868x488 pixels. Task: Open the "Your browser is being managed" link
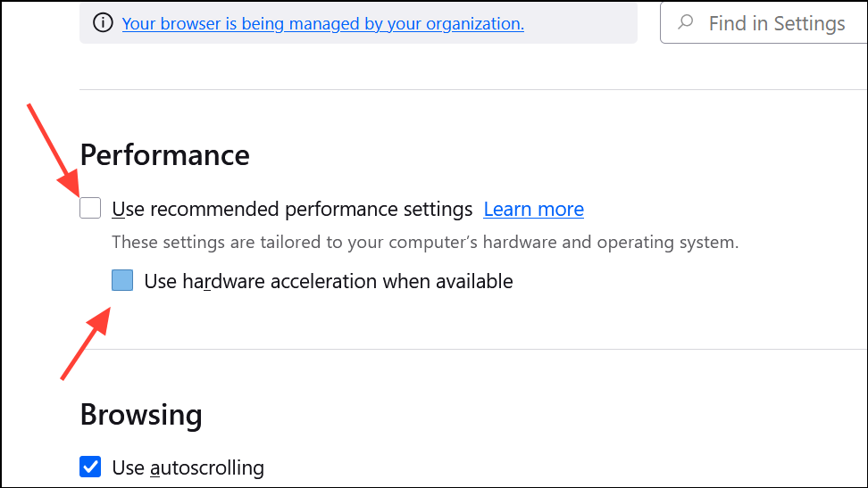322,24
